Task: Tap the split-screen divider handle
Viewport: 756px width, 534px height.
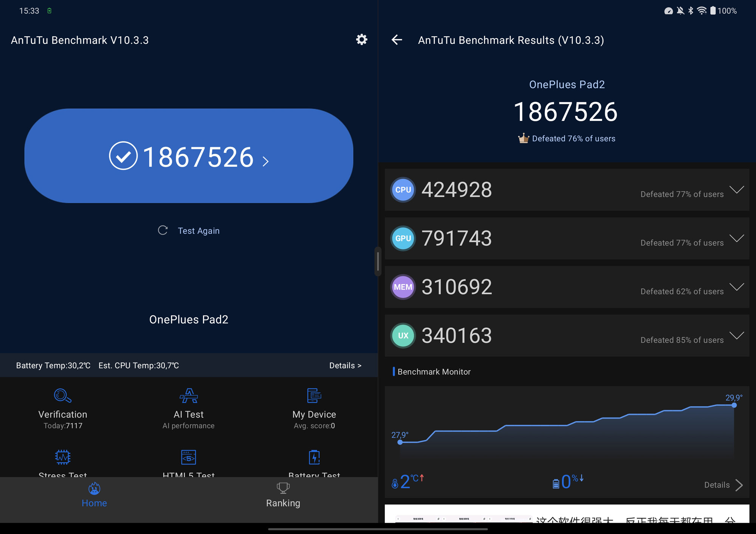Action: pos(378,261)
